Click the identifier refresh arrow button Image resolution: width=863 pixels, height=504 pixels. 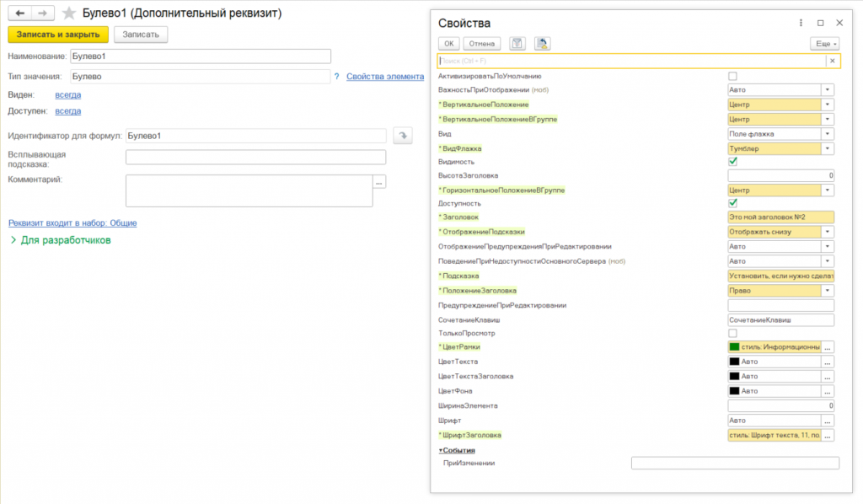(403, 136)
